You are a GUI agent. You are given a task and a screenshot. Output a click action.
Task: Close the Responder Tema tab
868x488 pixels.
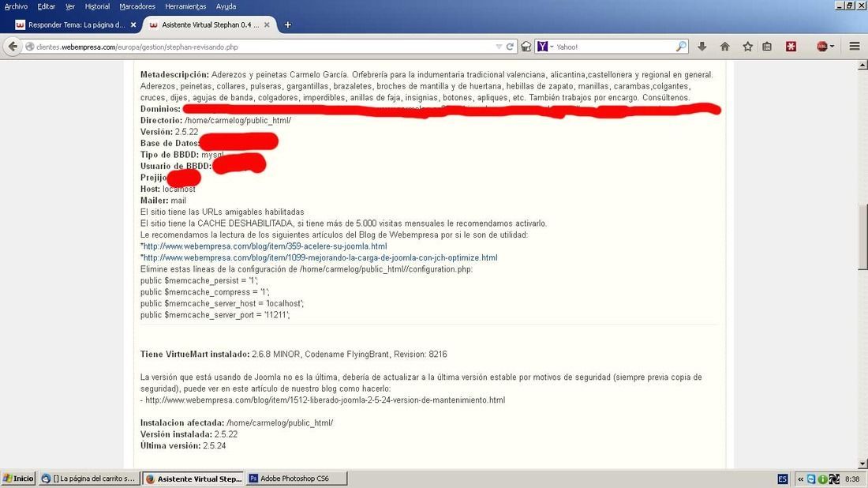click(133, 25)
